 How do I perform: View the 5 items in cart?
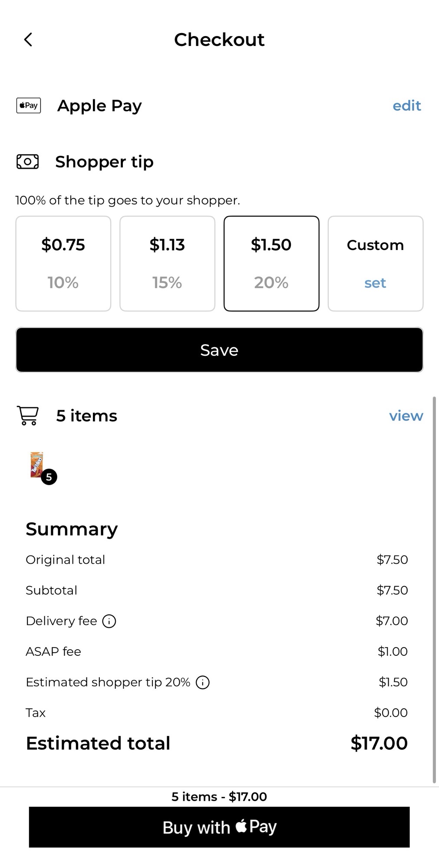pos(406,416)
